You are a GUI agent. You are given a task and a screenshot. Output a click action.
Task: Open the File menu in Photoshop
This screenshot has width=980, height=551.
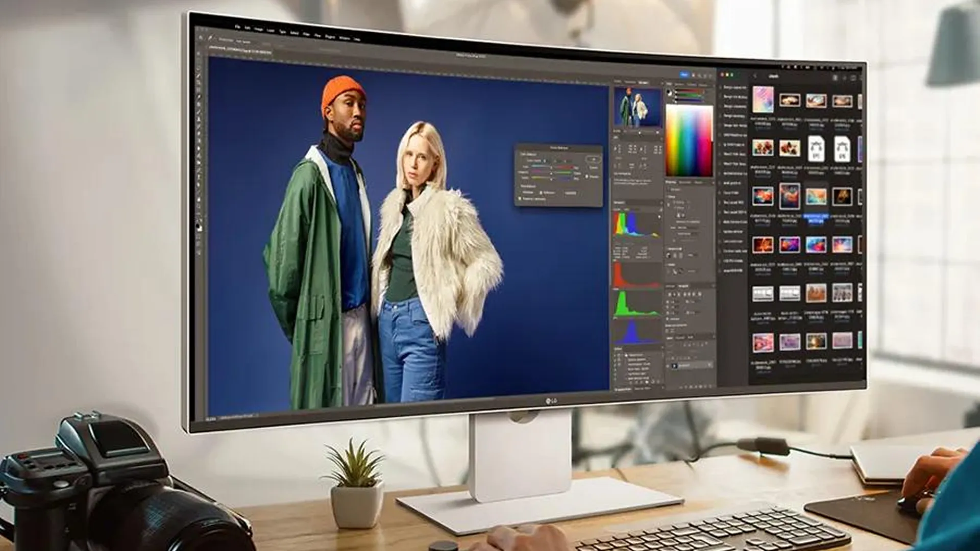tap(237, 27)
